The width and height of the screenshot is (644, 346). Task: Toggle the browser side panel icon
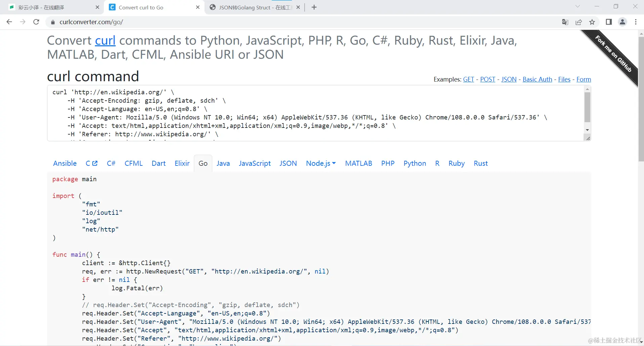click(x=609, y=22)
